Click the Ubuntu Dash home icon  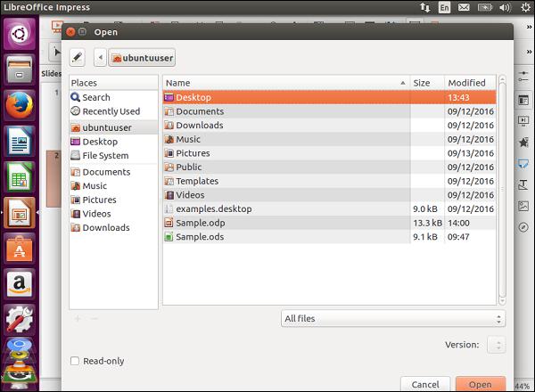click(19, 34)
